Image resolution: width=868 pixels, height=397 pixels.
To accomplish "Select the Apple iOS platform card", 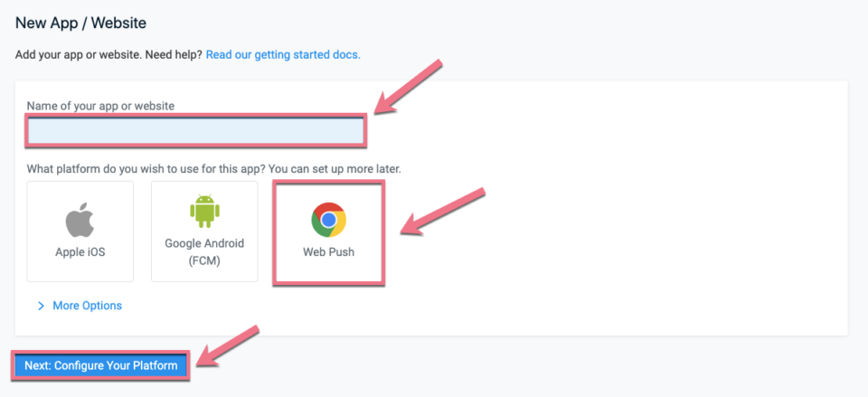I will pyautogui.click(x=80, y=232).
